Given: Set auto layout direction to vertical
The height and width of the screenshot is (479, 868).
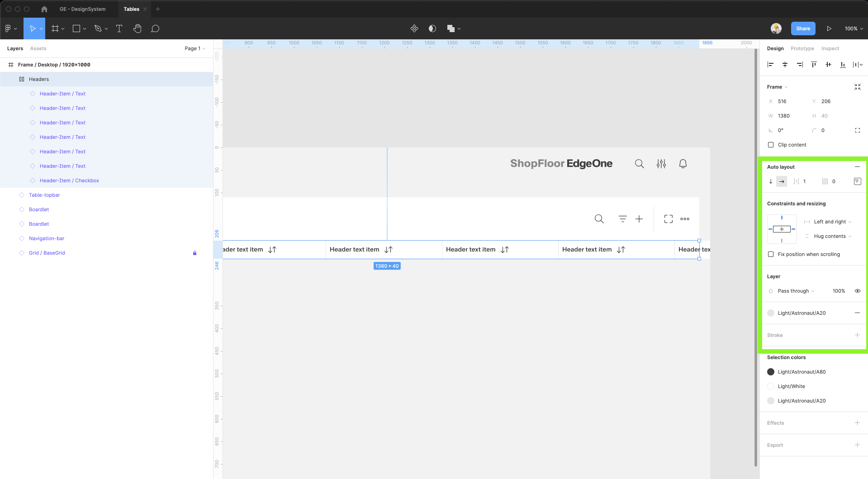Looking at the screenshot, I should pyautogui.click(x=771, y=181).
